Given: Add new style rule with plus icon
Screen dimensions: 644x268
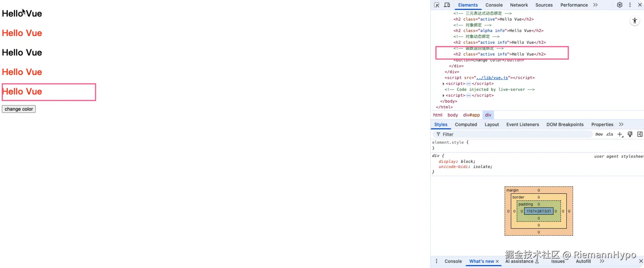Looking at the screenshot, I should 620,135.
